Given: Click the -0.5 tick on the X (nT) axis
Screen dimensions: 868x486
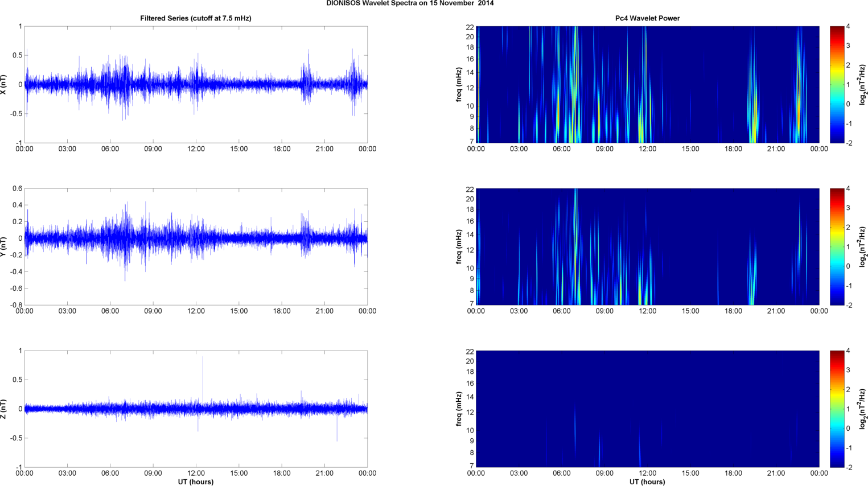Looking at the screenshot, I should 16,114.
